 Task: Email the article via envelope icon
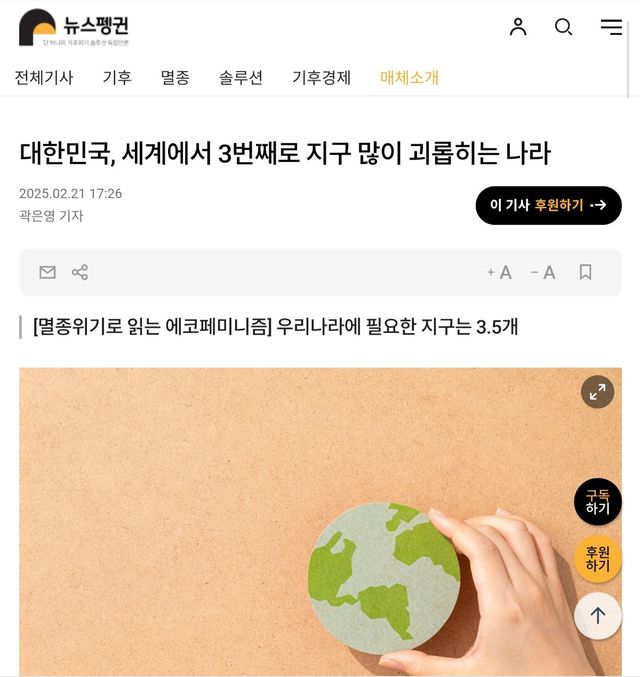(x=48, y=272)
